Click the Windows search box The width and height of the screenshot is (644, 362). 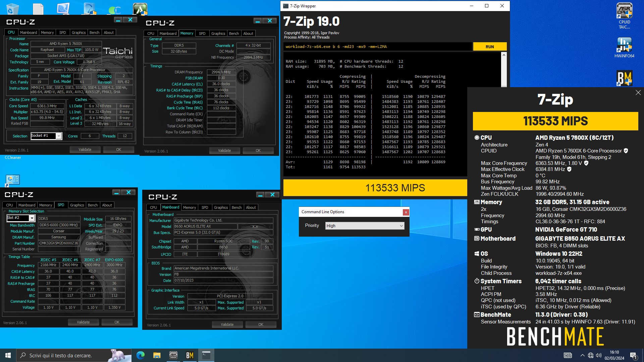pyautogui.click(x=74, y=355)
